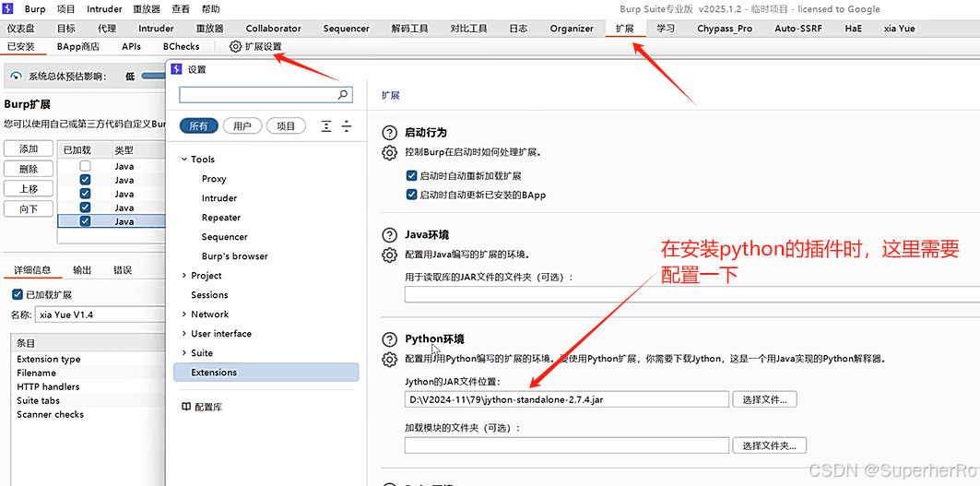
Task: Open the Intruder menu in menu bar
Action: pos(104,9)
